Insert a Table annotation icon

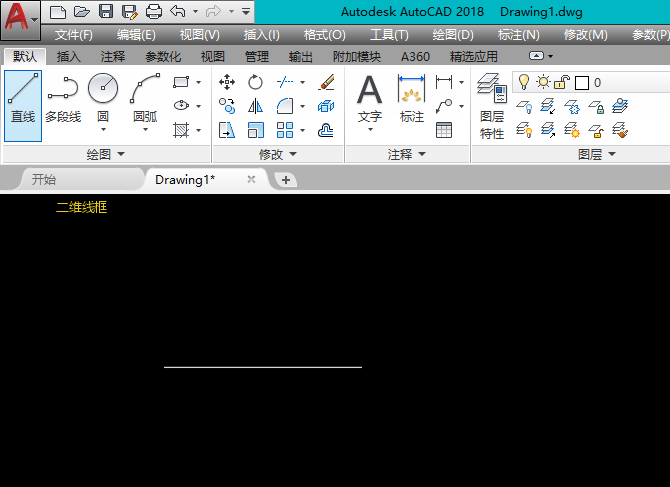coord(444,130)
